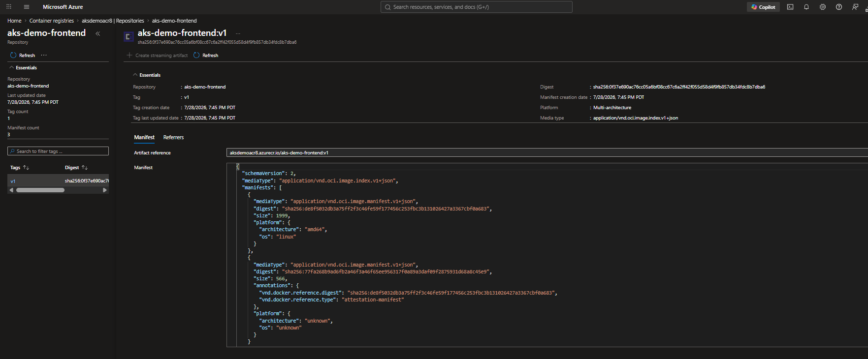Click the sha256 digest under the page title

(x=217, y=42)
